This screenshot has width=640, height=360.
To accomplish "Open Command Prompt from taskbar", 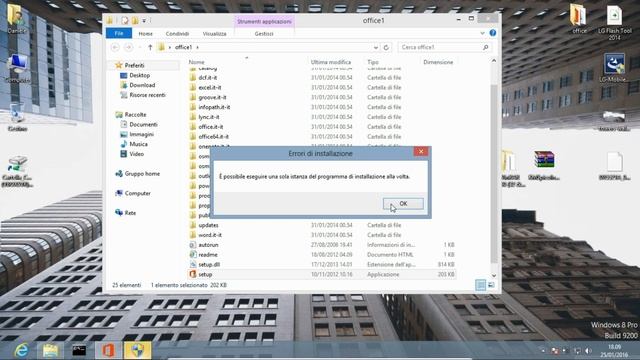I will point(79,350).
